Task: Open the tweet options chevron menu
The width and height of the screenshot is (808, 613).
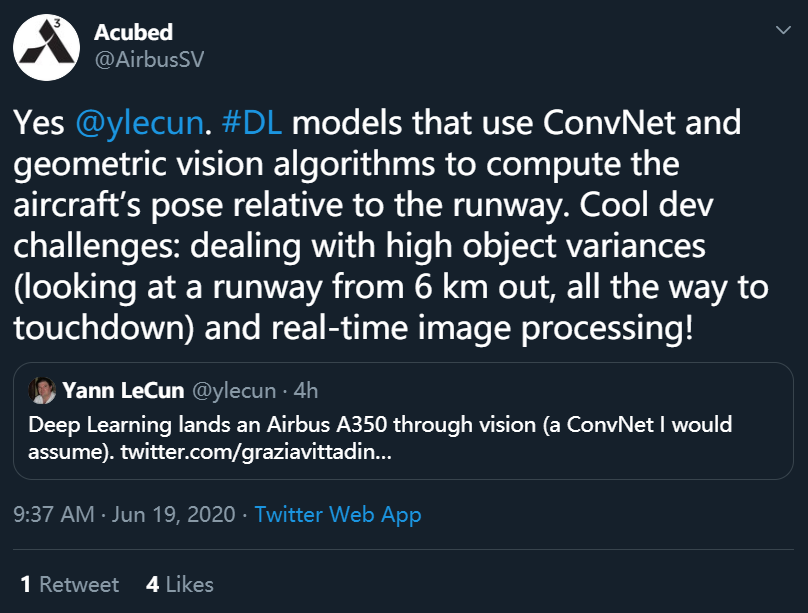Action: (x=782, y=33)
